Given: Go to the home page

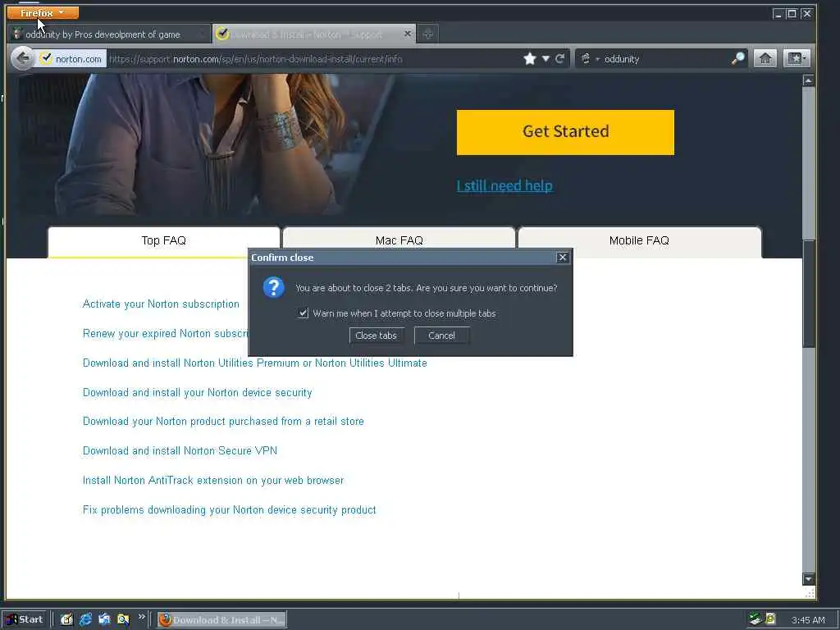Looking at the screenshot, I should 765,58.
